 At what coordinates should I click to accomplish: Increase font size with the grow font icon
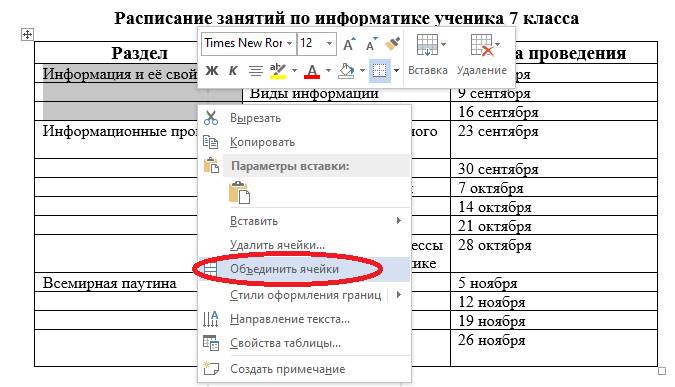349,44
